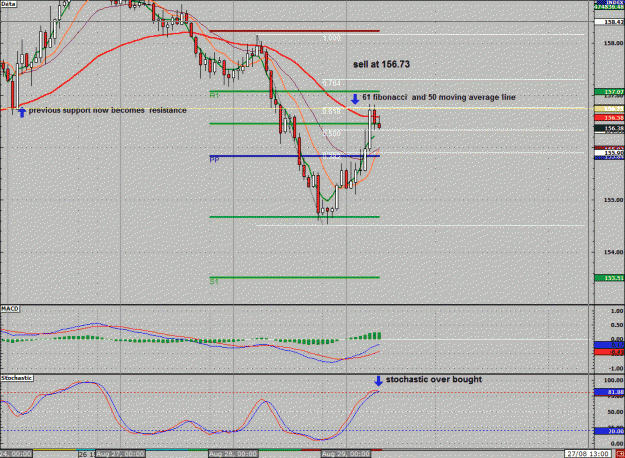The height and width of the screenshot is (458, 625).
Task: Select the R1 pivot label
Action: click(214, 96)
